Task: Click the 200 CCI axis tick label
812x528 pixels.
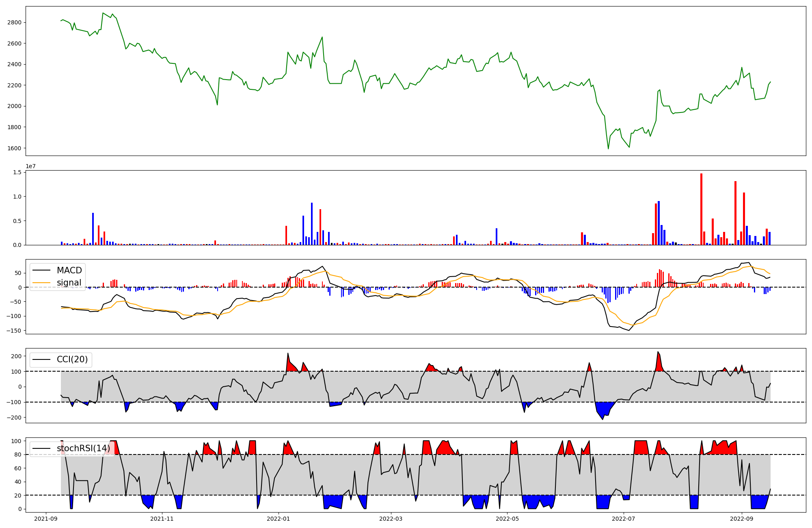Action: point(16,356)
